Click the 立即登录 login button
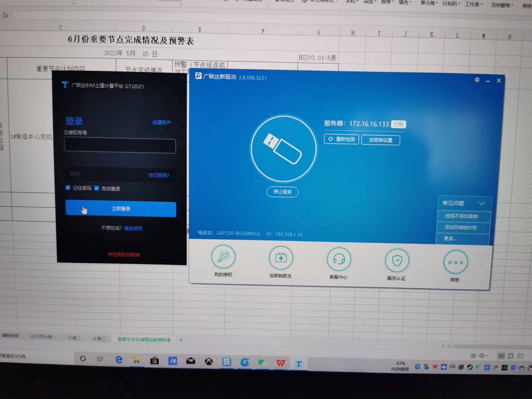This screenshot has height=399, width=532. 121,209
